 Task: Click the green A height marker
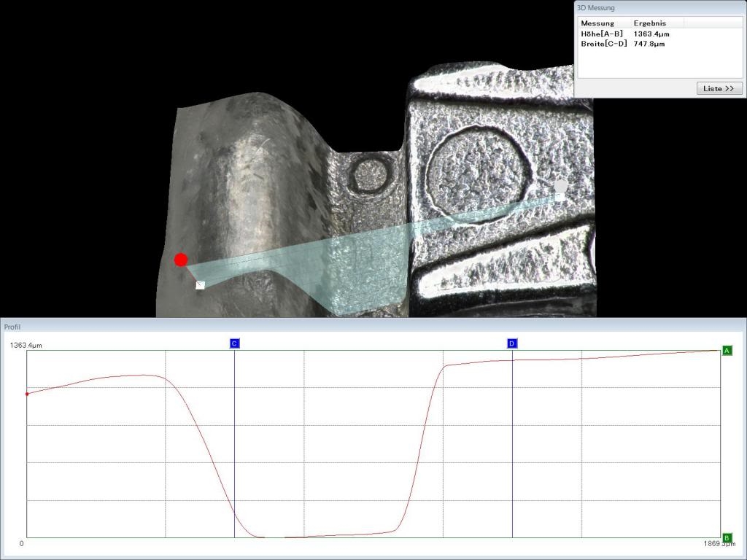727,351
